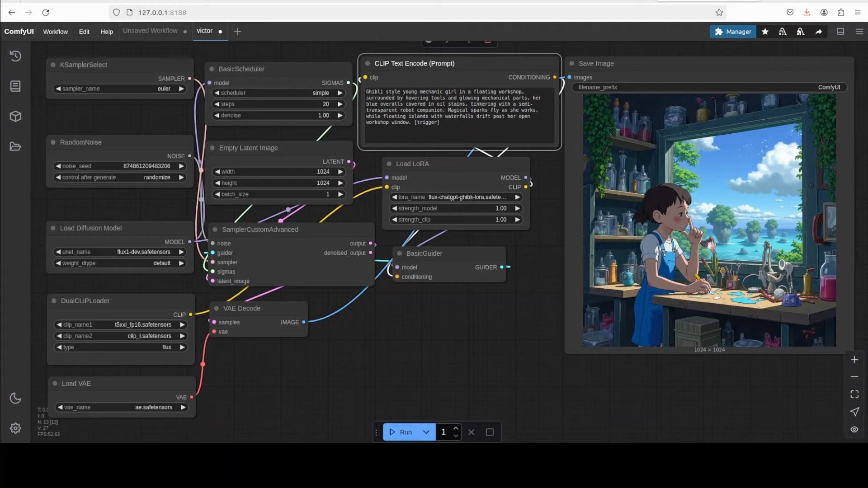Toggle dark theme moon icon

point(15,398)
